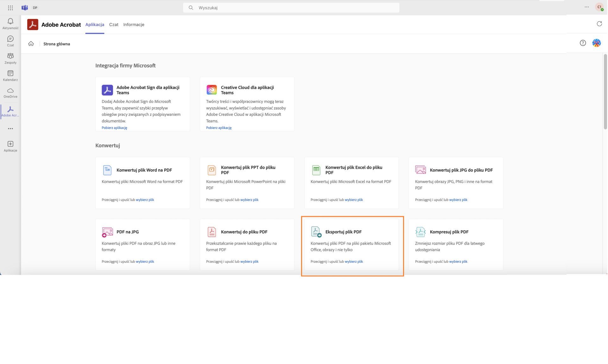Viewport: 608px width, 364px height.
Task: Click the Konwertuj section heading
Action: point(108,146)
